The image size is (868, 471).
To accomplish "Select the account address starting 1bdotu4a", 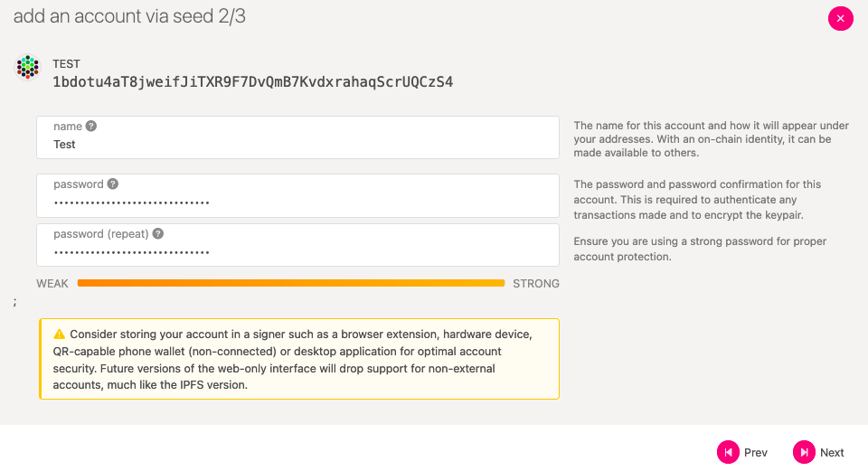I will (x=253, y=82).
